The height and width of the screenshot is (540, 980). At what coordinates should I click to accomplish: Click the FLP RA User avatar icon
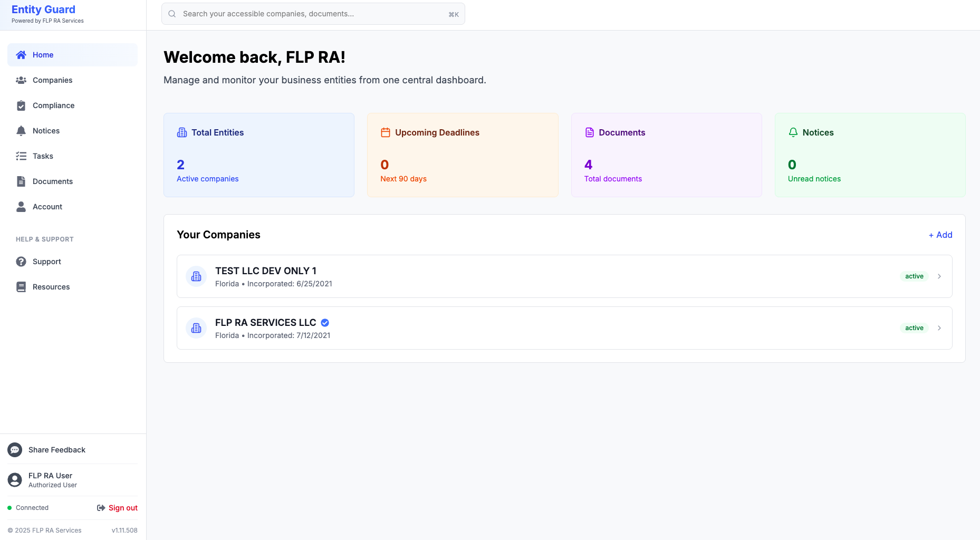(x=15, y=480)
